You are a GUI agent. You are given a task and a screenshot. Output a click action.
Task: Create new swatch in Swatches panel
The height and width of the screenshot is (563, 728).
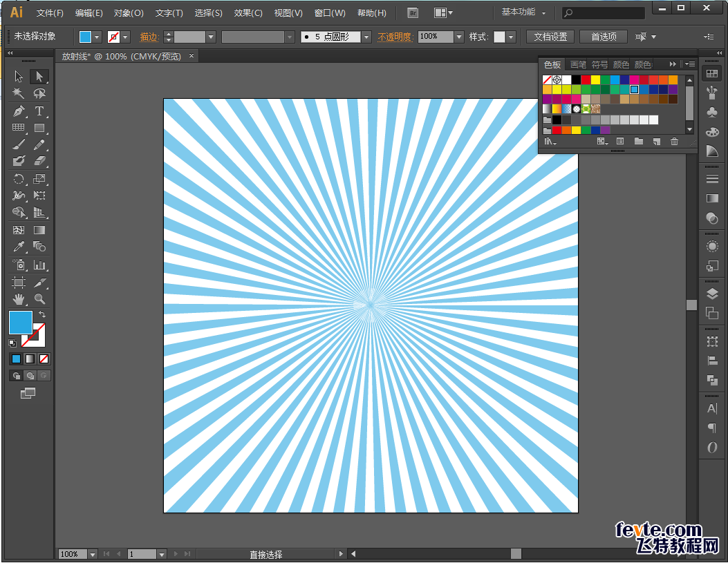click(x=657, y=142)
